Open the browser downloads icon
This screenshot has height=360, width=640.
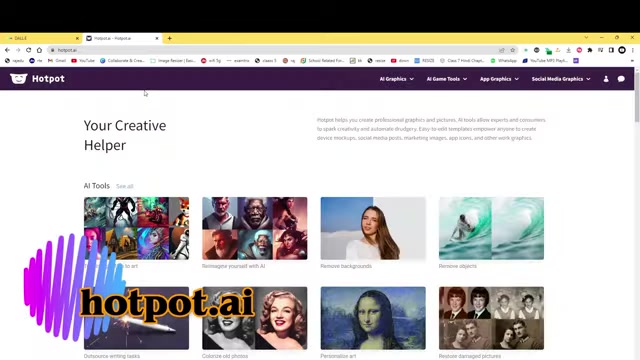[569, 50]
